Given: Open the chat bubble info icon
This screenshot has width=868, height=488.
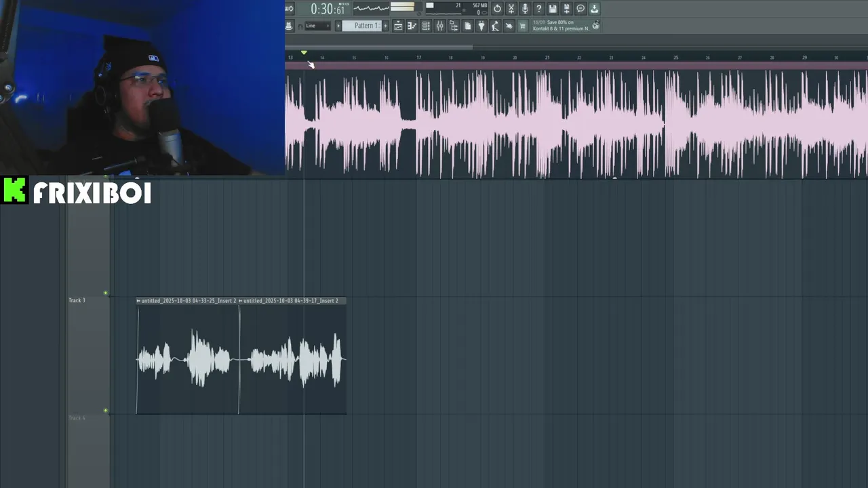Looking at the screenshot, I should 580,9.
